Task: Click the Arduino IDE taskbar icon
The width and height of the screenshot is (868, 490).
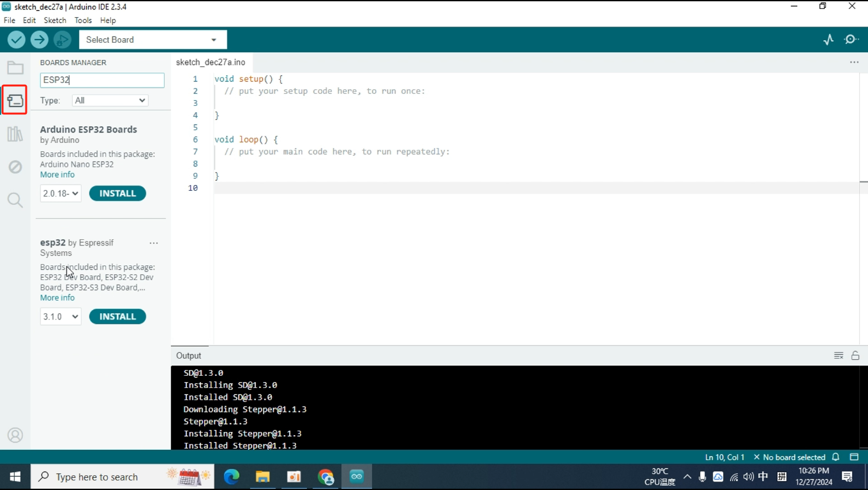Action: tap(357, 477)
